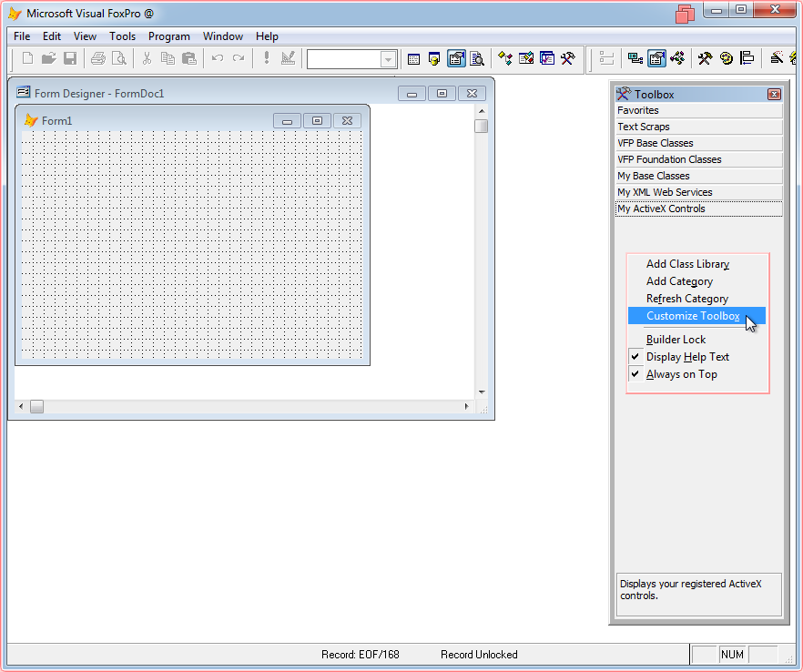
Task: Click the Redo arrow icon
Action: click(x=239, y=58)
